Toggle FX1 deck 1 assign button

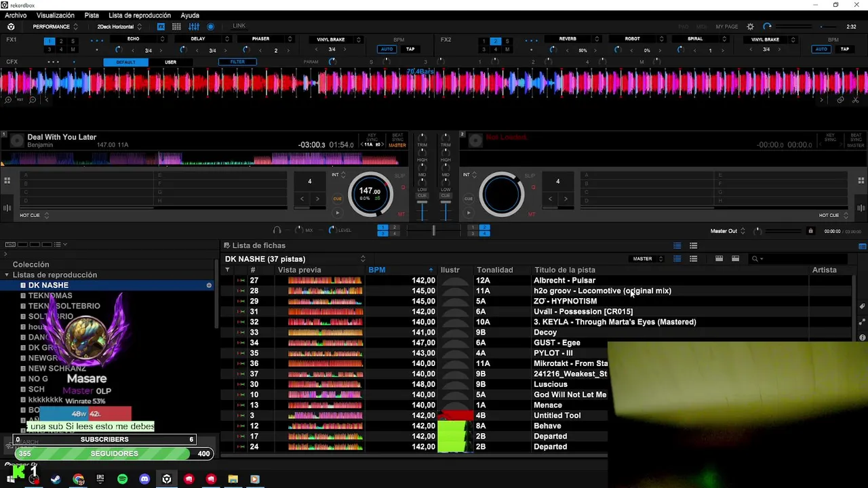pyautogui.click(x=49, y=41)
